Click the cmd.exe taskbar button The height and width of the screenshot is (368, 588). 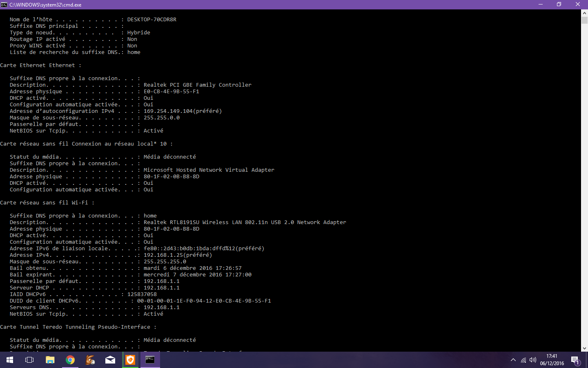(150, 360)
